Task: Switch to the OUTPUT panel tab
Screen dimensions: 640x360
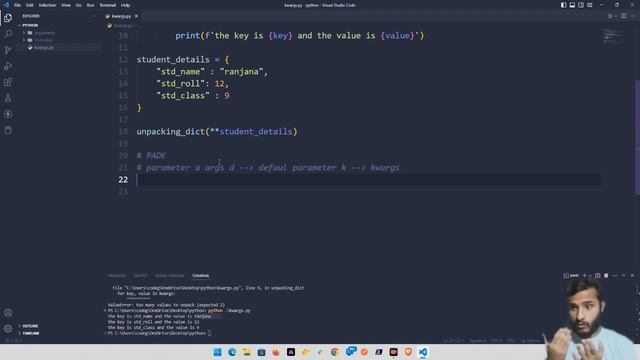Action: (x=140, y=276)
